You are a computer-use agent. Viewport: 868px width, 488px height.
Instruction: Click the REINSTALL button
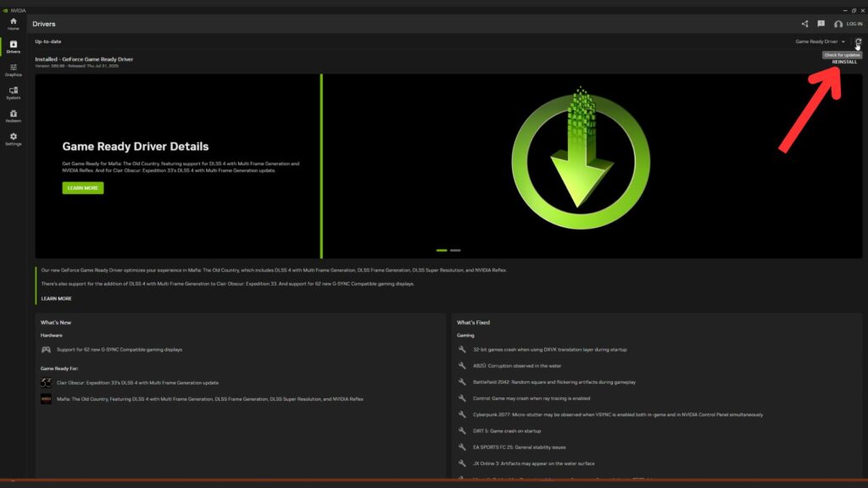[x=845, y=62]
